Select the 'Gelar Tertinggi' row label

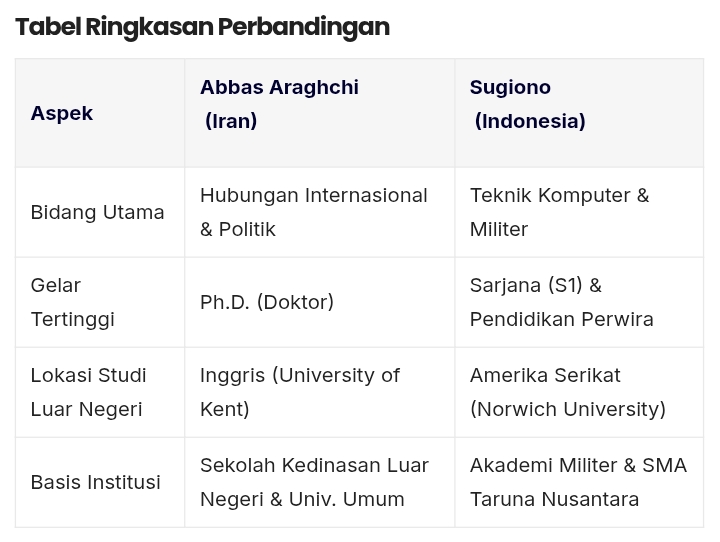(72, 302)
